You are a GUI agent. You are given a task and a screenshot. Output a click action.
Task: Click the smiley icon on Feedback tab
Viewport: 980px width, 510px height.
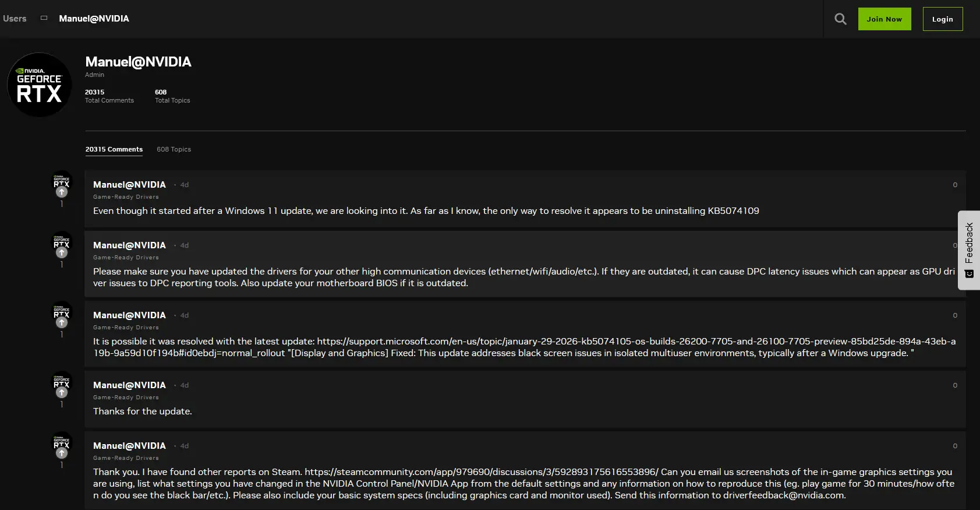pyautogui.click(x=969, y=274)
